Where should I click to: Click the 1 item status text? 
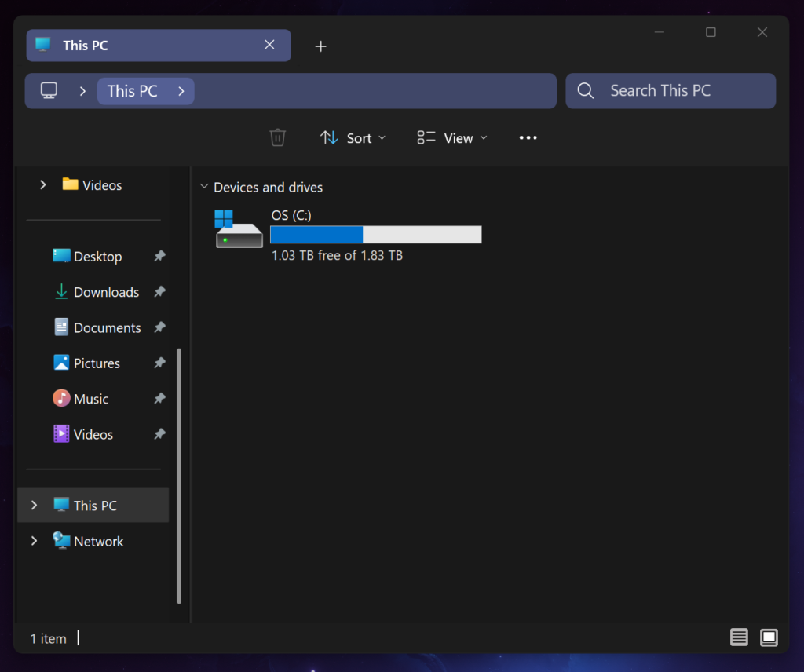pos(48,639)
